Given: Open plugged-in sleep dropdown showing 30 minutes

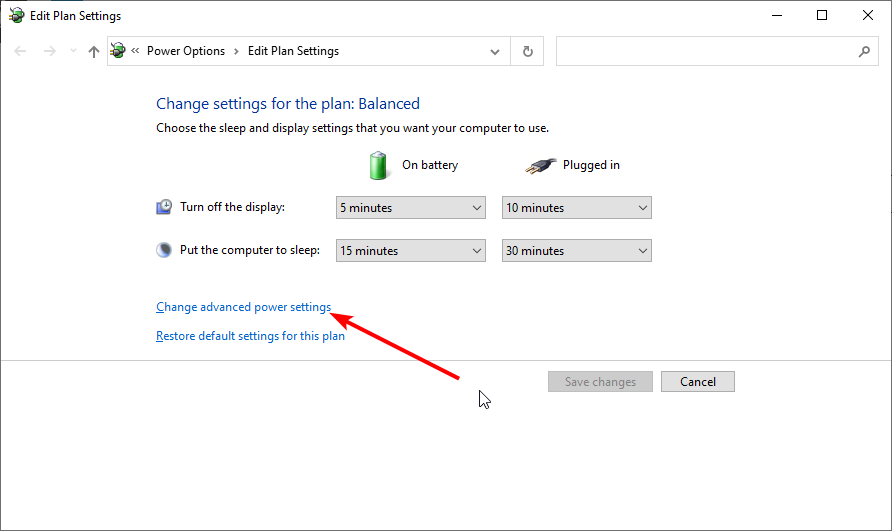Looking at the screenshot, I should pos(576,250).
